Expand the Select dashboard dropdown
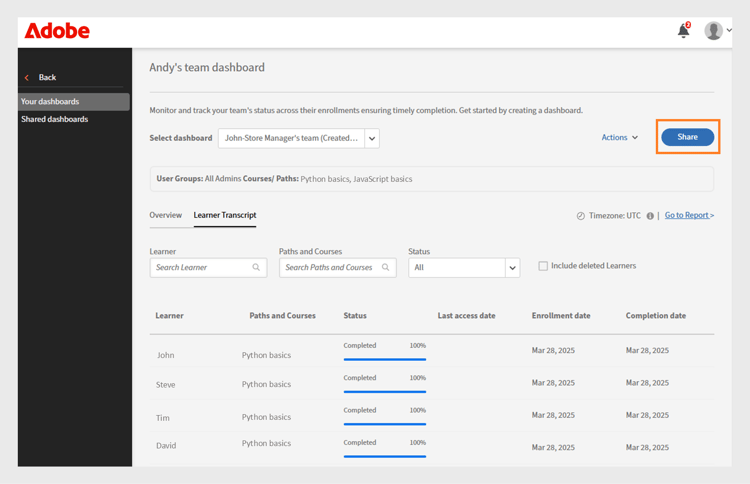This screenshot has height=484, width=750. pos(372,139)
